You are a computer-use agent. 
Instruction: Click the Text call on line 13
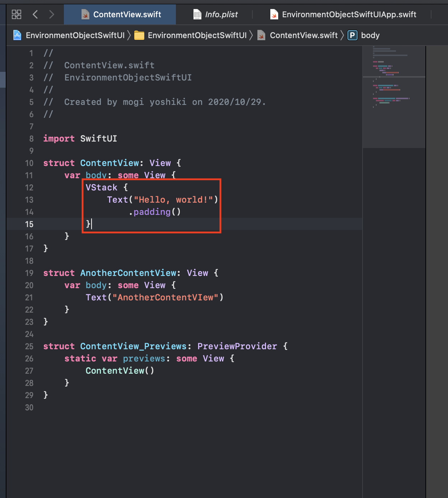(117, 200)
